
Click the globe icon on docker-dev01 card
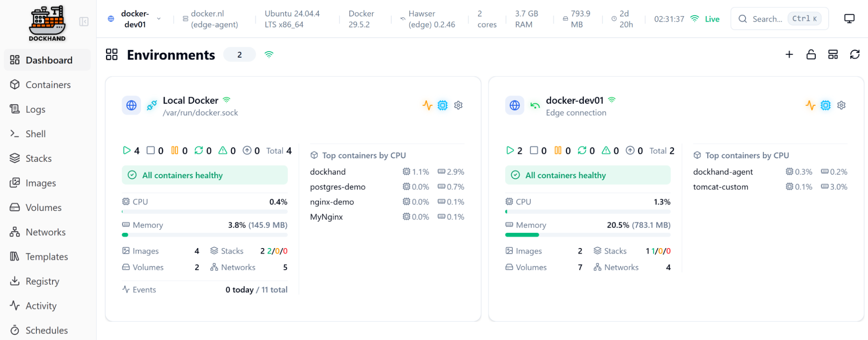click(515, 105)
